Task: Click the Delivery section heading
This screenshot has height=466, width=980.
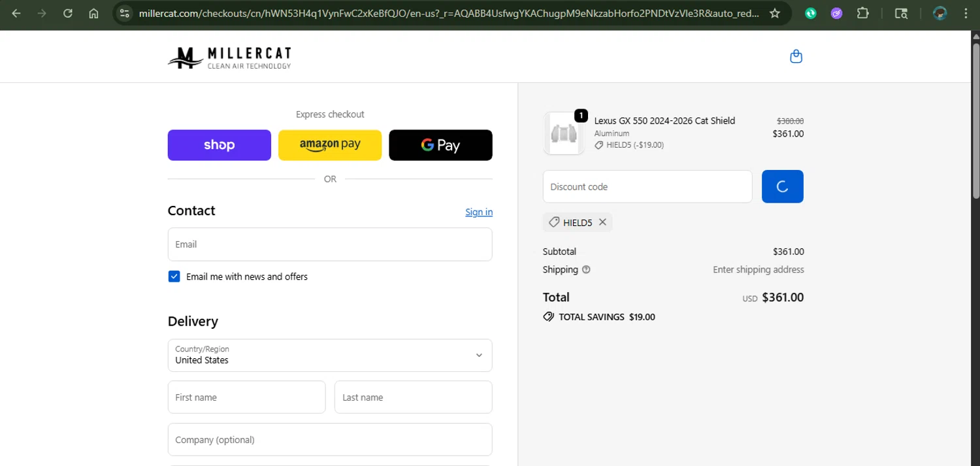Action: pyautogui.click(x=193, y=322)
